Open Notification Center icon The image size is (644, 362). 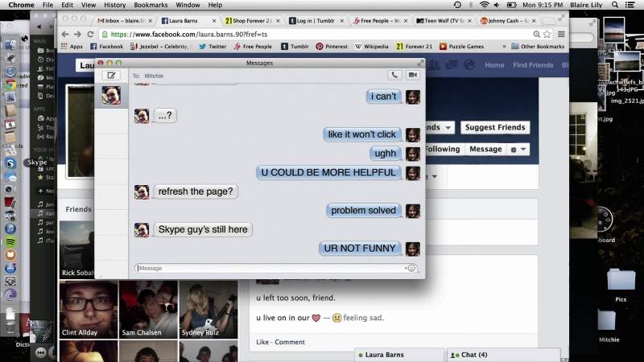[630, 5]
